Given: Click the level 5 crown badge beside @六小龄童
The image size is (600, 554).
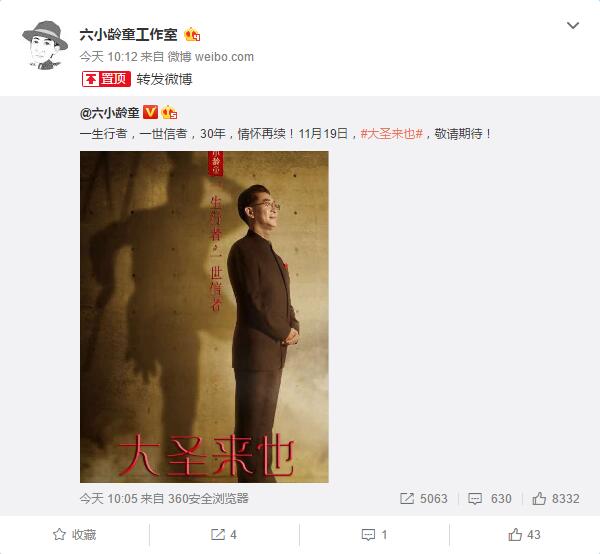Looking at the screenshot, I should click(169, 113).
